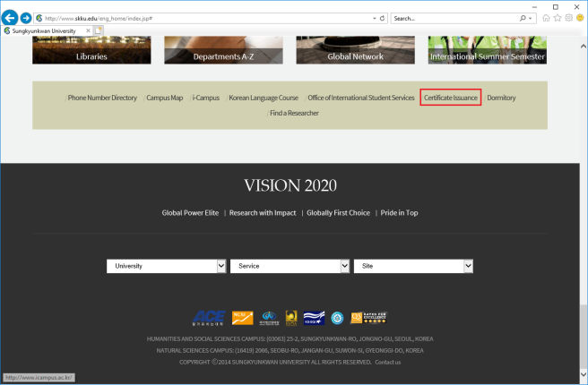Viewport: 588px width, 385px height.
Task: Open the Certificate Issuance link
Action: tap(451, 97)
